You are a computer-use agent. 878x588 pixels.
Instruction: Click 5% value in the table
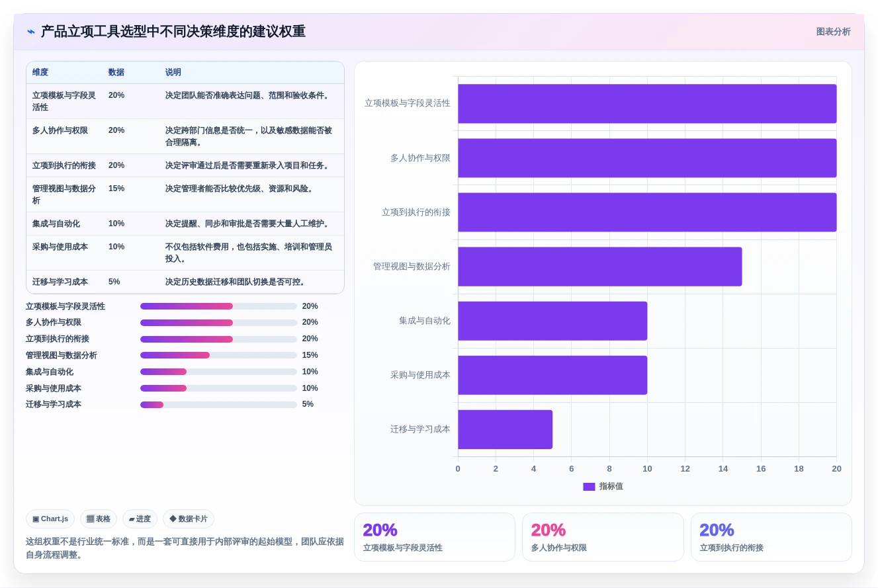coord(114,282)
